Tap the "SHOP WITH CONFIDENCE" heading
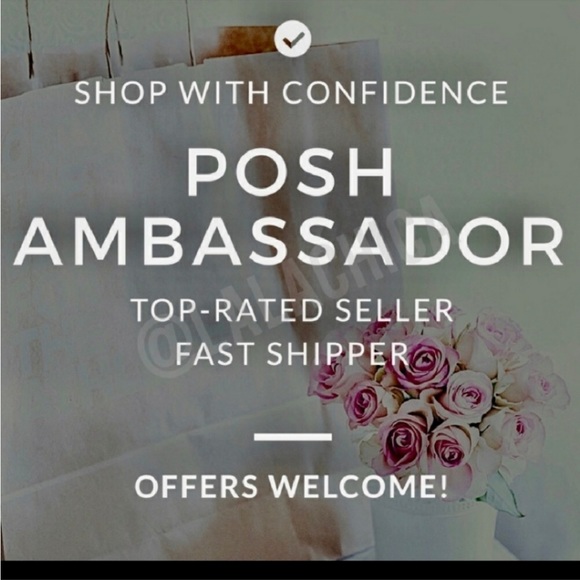 pos(291,92)
